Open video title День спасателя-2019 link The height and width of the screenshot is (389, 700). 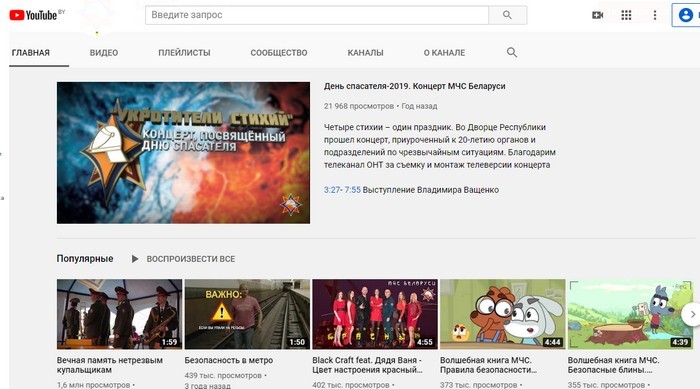click(x=415, y=86)
